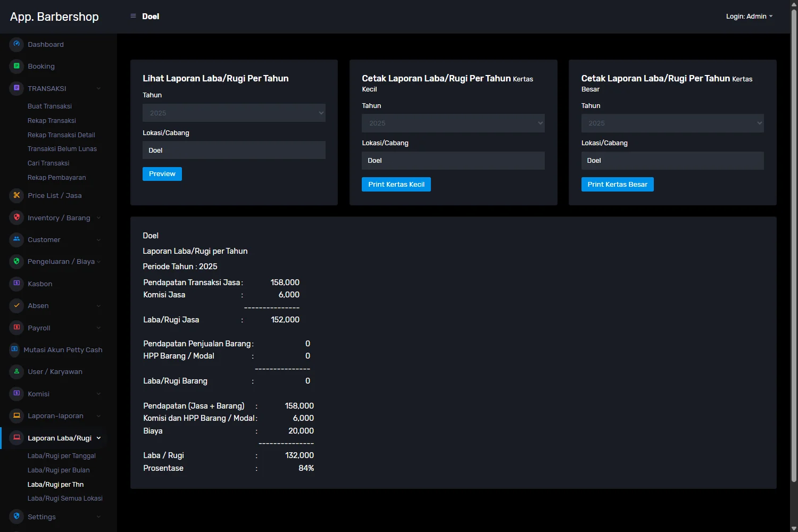Expand the Komisi menu chevron
798x532 pixels.
(98, 394)
